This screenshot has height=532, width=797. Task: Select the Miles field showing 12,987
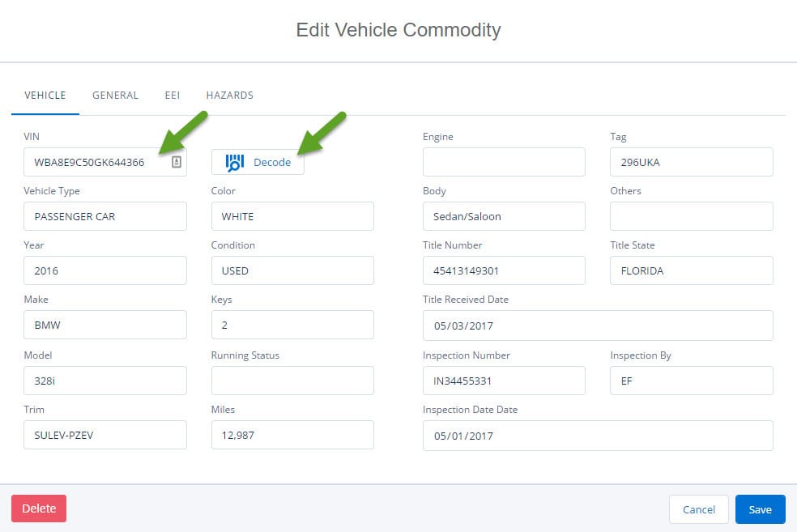point(292,435)
